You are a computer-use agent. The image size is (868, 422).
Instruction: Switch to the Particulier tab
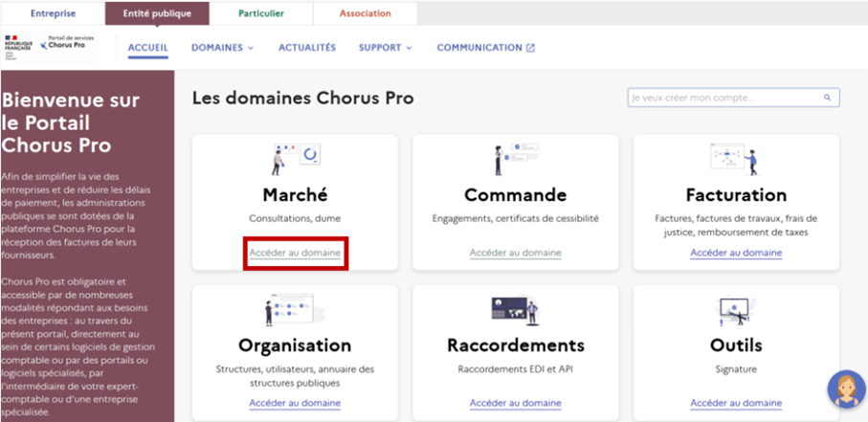tap(261, 13)
